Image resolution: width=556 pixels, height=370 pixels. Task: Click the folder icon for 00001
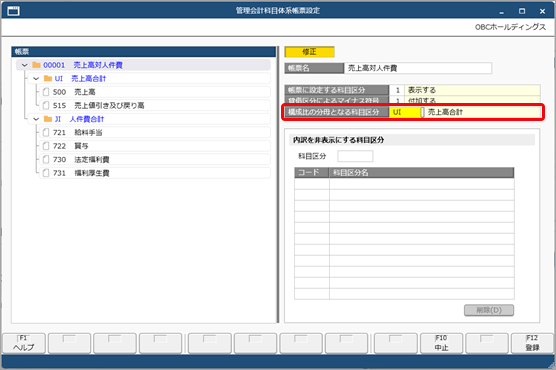coord(36,65)
